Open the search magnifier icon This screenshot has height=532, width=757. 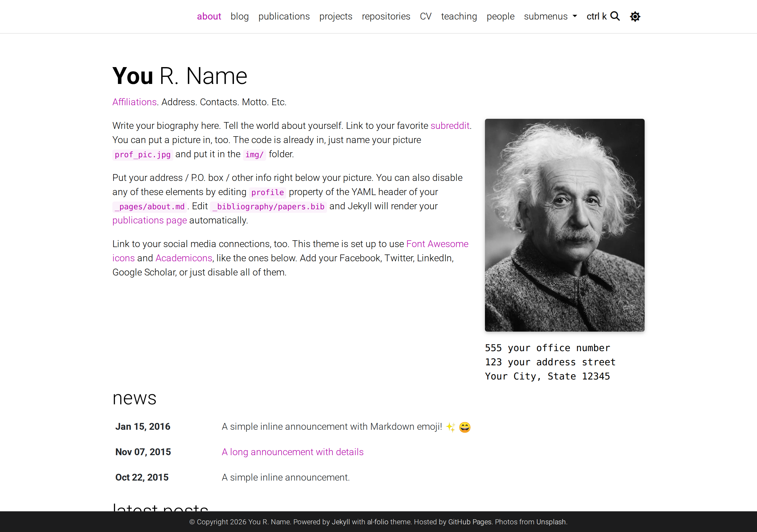pos(615,16)
